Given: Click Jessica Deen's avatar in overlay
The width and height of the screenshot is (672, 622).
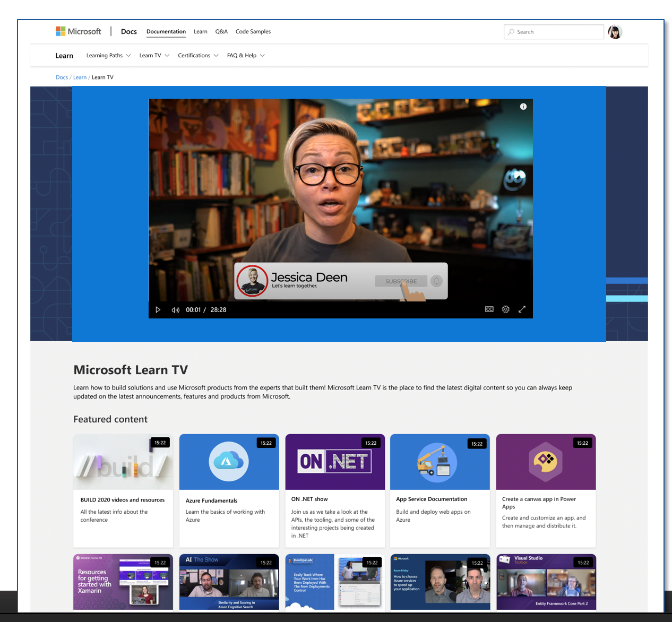Looking at the screenshot, I should point(252,281).
